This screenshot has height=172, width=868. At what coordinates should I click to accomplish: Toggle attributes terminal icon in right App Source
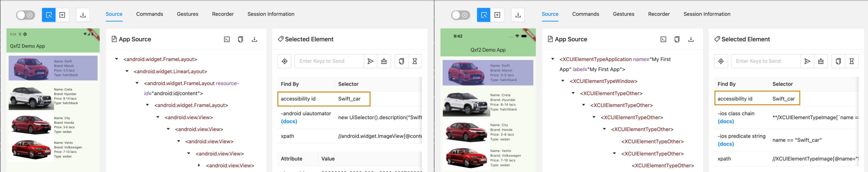click(x=663, y=39)
